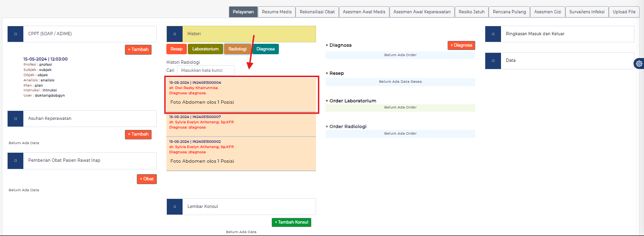Open the Asesmen Gizi tab

547,12
